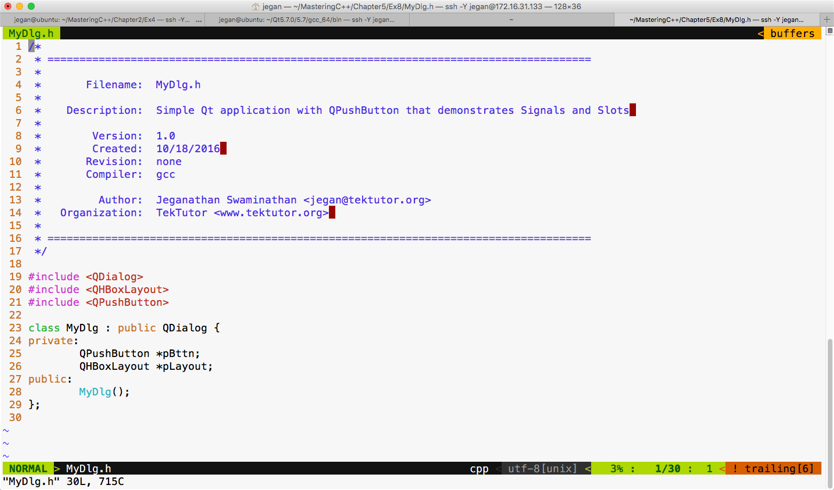Click "Jeganathan Swaminathan" author name

226,200
